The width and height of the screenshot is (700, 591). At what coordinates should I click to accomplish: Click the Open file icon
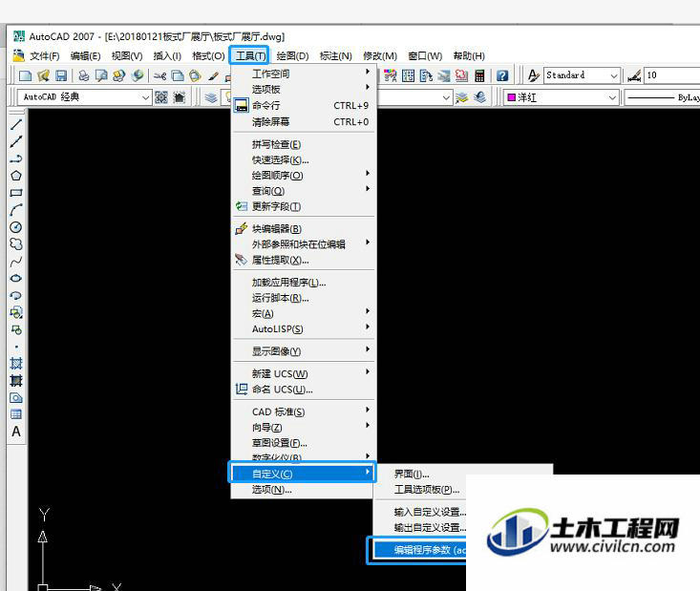[x=43, y=75]
